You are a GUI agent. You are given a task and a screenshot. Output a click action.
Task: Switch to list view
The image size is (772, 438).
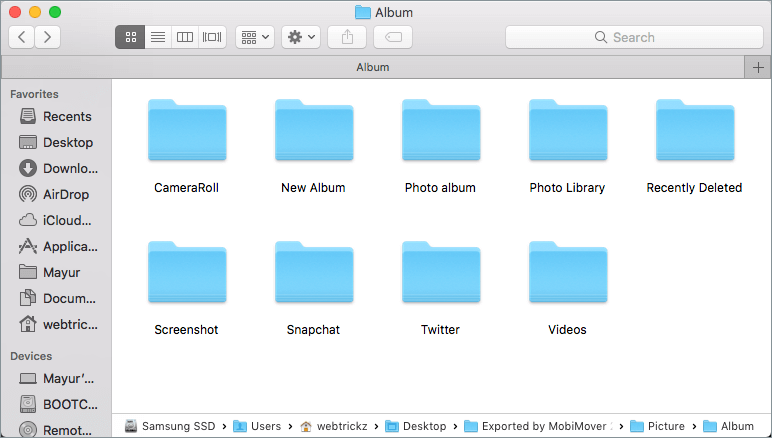click(158, 37)
